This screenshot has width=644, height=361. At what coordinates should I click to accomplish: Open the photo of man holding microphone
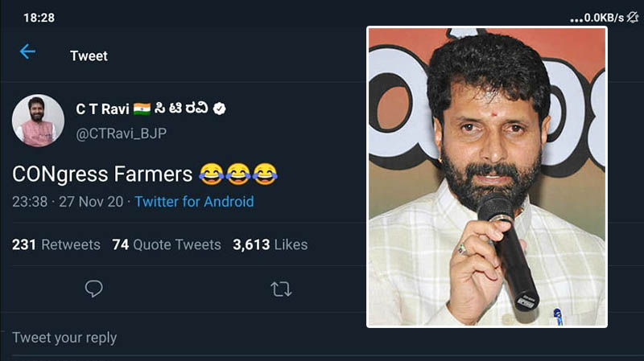(x=487, y=177)
